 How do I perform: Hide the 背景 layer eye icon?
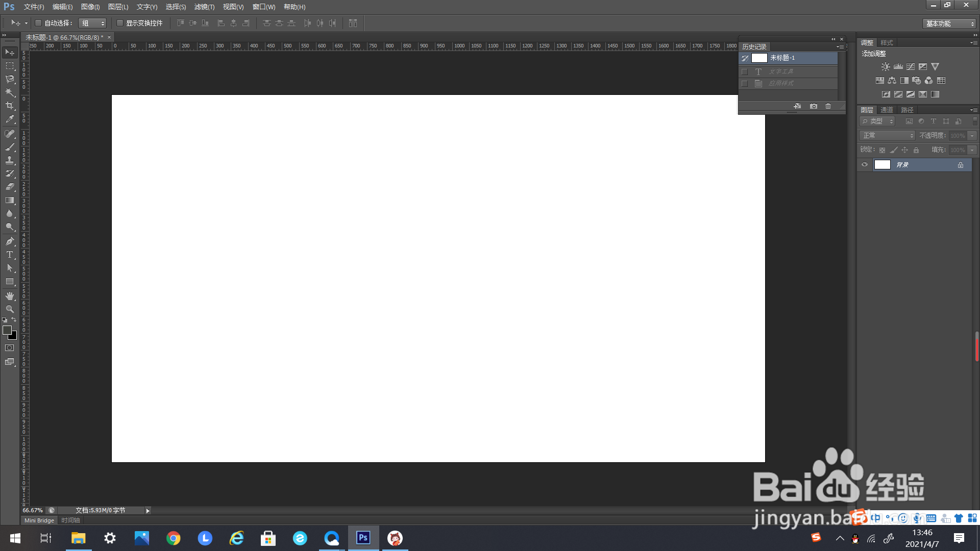point(865,165)
